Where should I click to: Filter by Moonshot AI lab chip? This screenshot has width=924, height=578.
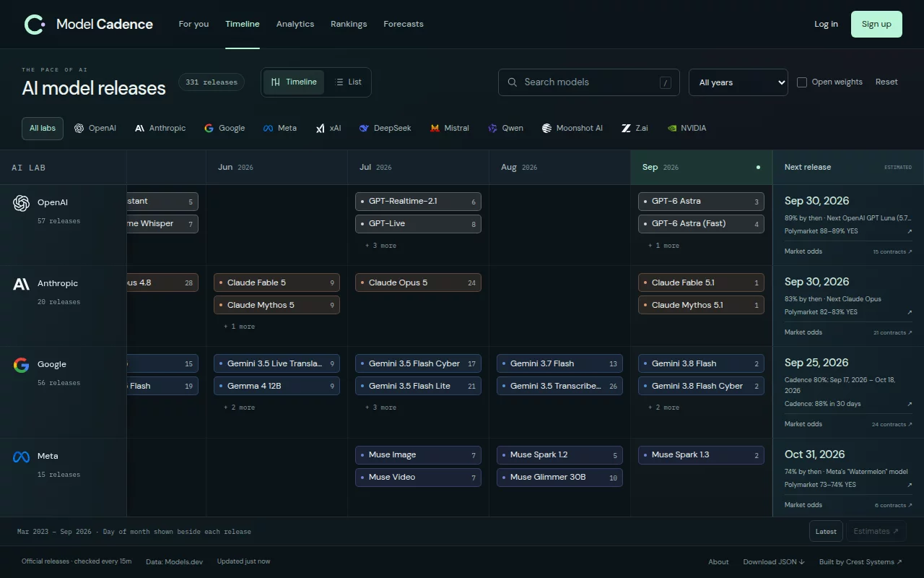point(572,128)
